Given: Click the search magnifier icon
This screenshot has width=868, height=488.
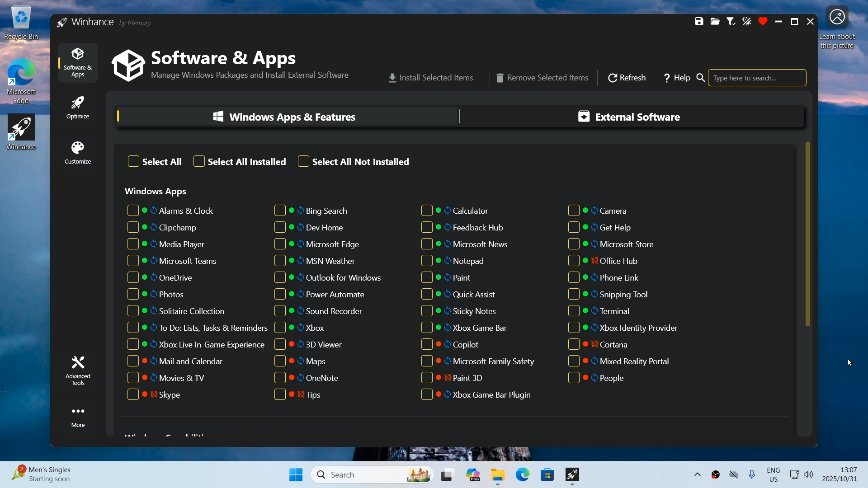Looking at the screenshot, I should 700,78.
